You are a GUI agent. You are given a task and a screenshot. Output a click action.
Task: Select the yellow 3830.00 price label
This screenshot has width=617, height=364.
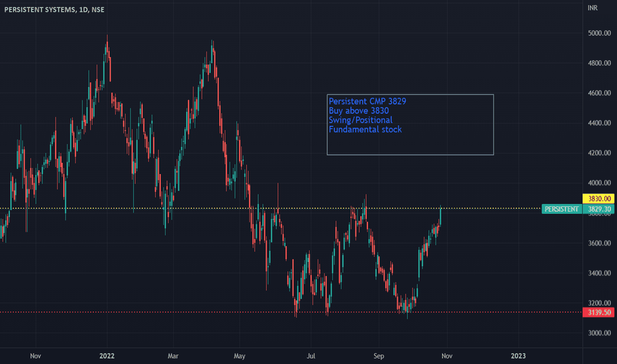(598, 199)
